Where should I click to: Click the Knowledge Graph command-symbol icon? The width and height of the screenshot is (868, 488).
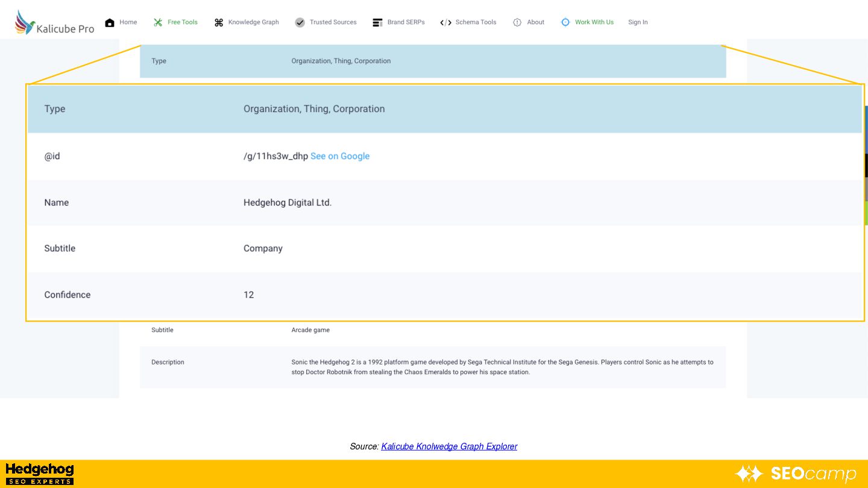tap(219, 22)
